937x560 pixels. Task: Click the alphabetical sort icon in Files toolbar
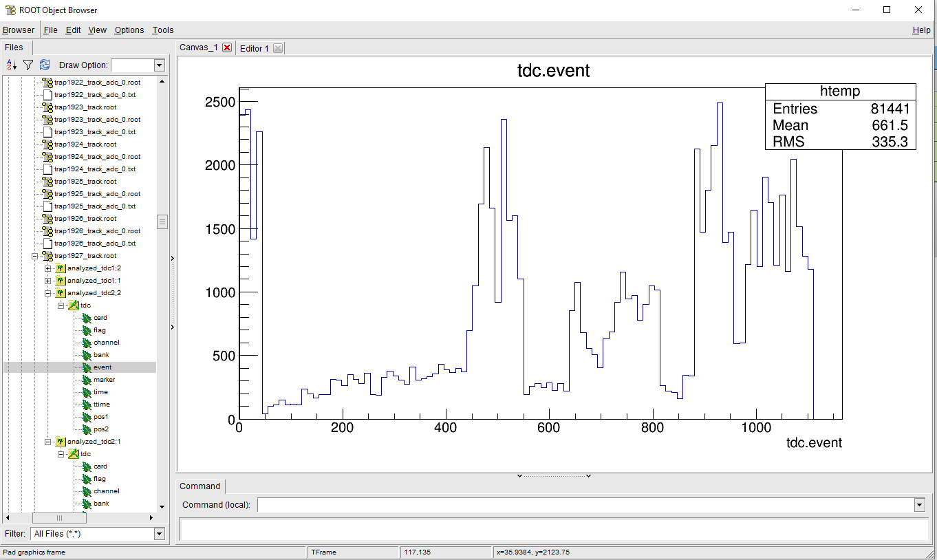point(11,65)
